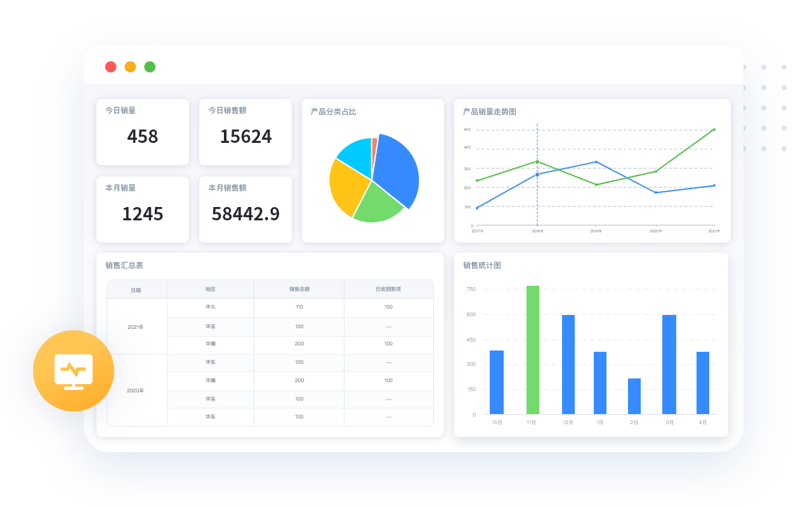Image resolution: width=812 pixels, height=508 pixels.
Task: Click the green line point at 2018年
Action: click(x=537, y=162)
